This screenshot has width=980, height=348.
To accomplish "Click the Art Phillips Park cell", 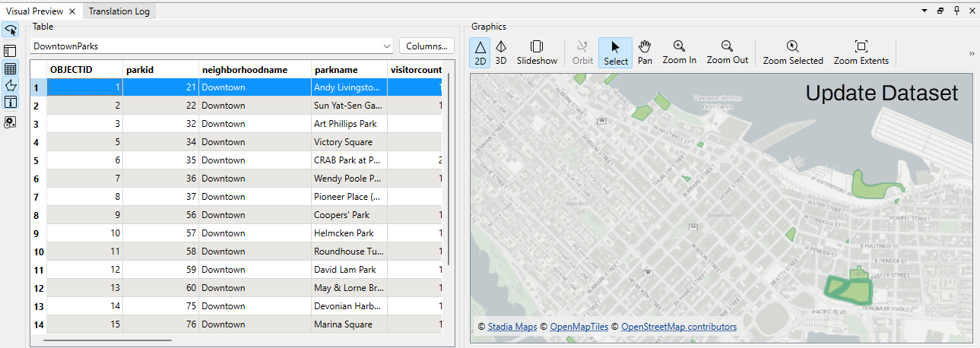I will (349, 124).
